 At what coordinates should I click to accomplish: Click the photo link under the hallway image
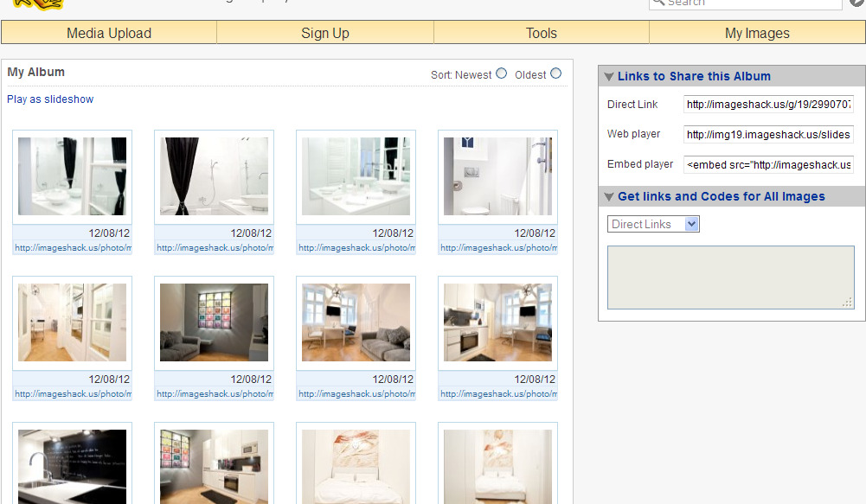click(73, 394)
